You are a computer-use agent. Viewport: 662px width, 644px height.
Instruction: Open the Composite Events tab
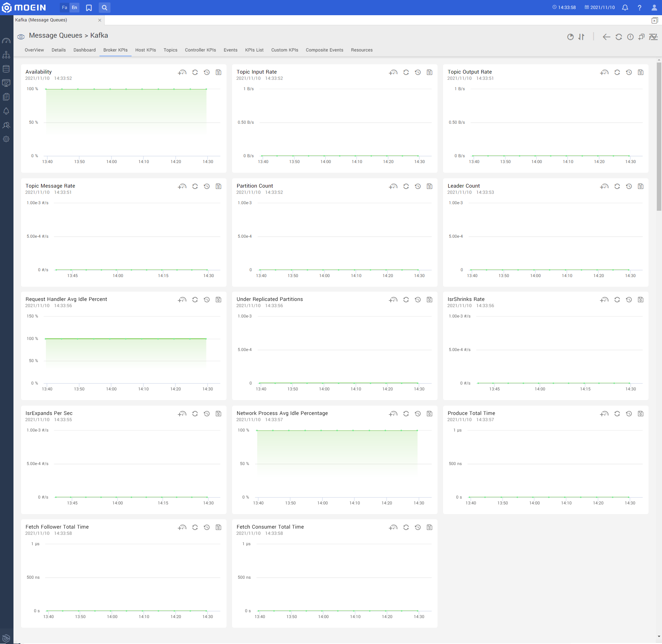click(x=325, y=50)
